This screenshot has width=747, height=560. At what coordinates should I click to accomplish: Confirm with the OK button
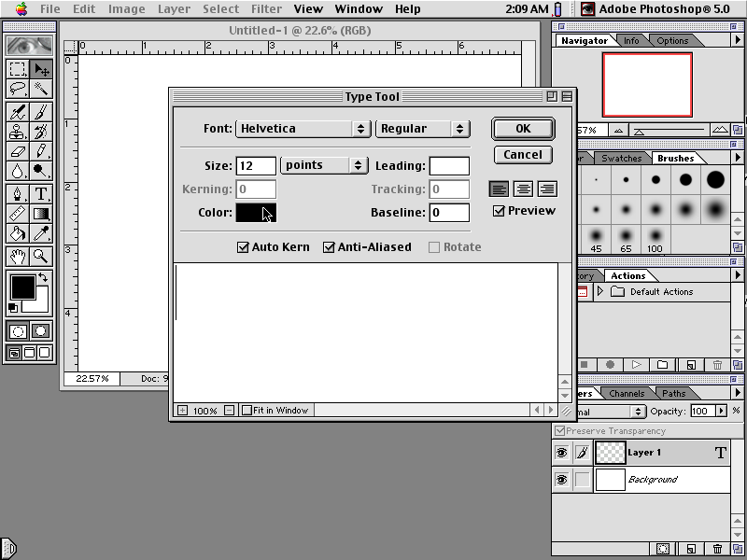coord(523,129)
